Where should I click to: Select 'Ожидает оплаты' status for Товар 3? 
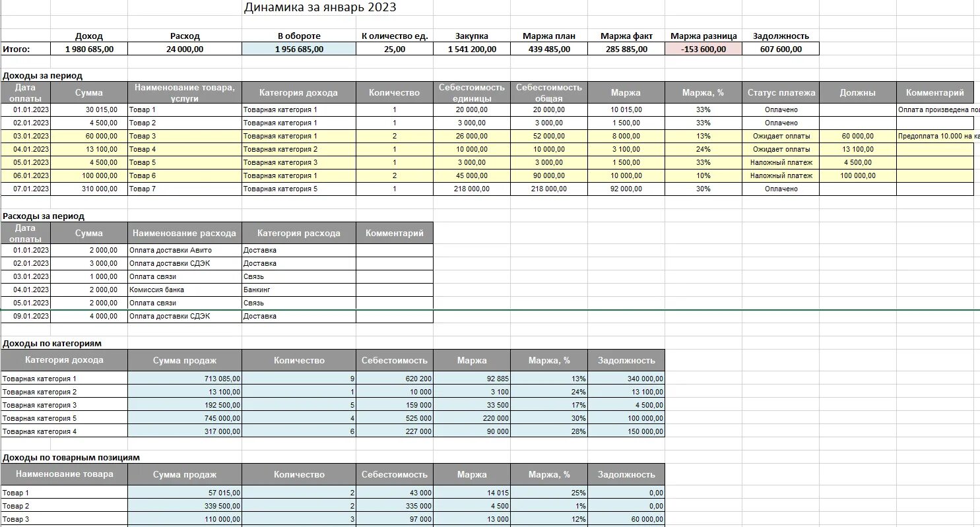coord(781,136)
